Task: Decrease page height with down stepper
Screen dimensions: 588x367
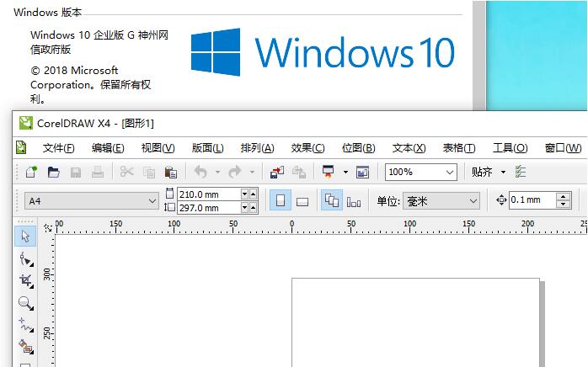Action: (245, 208)
